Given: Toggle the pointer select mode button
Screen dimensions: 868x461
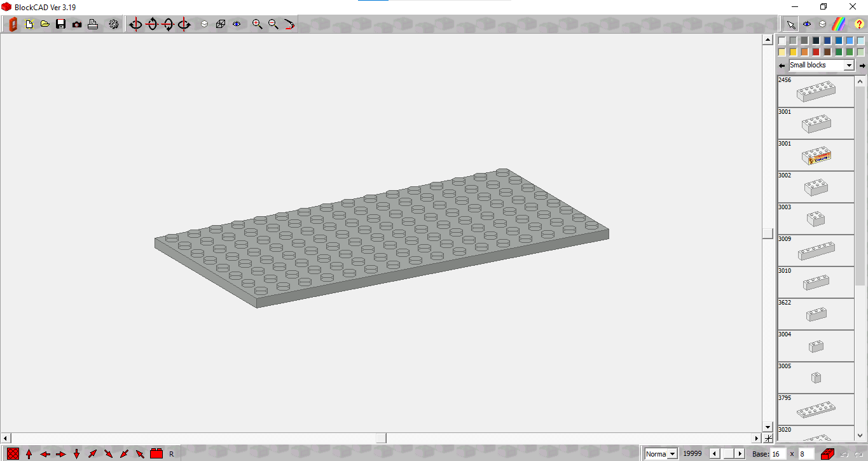Looking at the screenshot, I should 790,24.
